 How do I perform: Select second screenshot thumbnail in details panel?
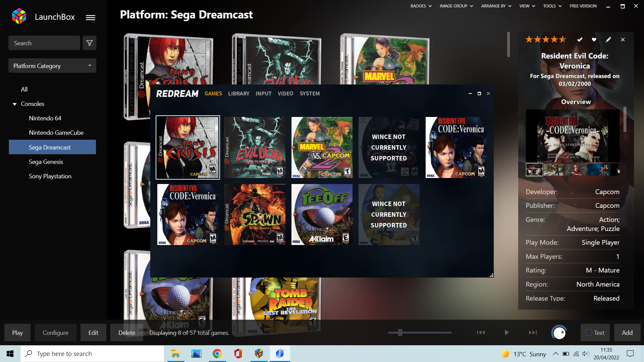pos(554,170)
